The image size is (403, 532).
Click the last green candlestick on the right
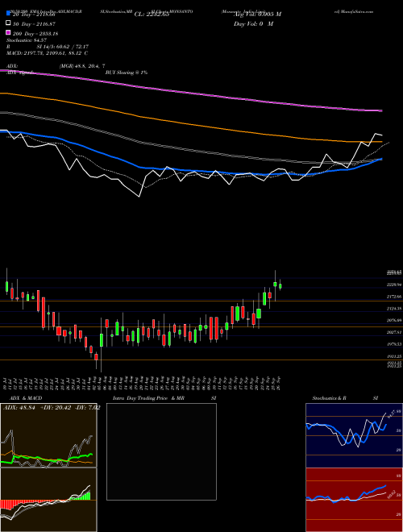[x=280, y=286]
